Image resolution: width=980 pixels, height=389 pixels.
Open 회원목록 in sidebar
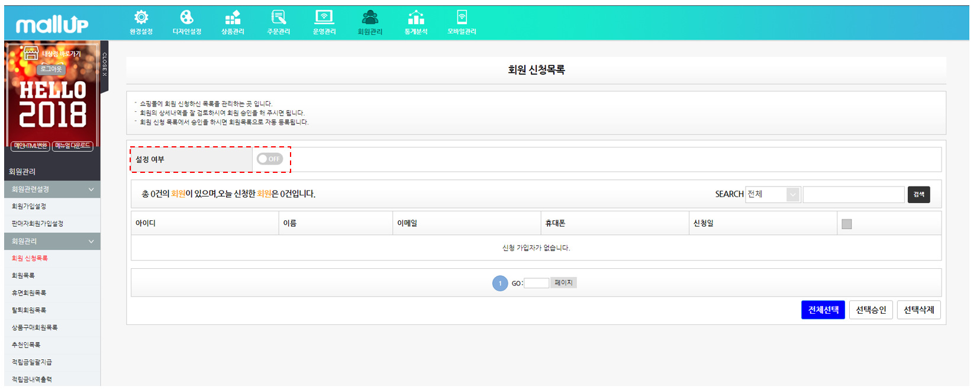[23, 275]
